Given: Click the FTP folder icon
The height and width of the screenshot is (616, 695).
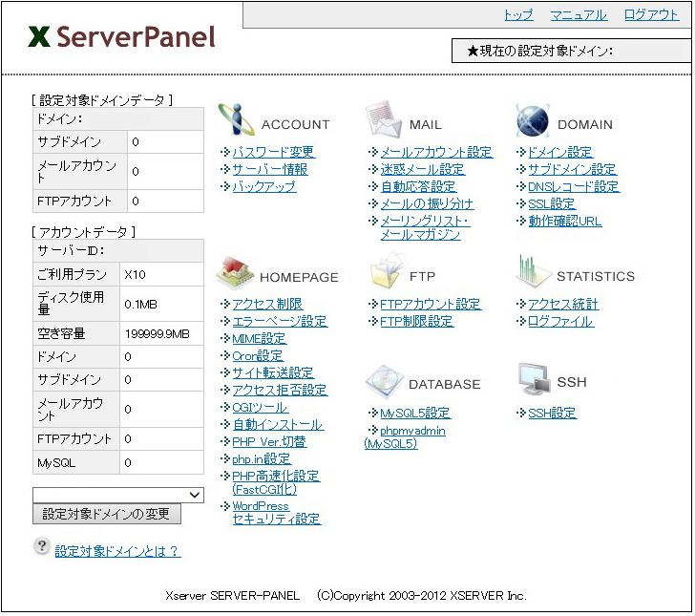Looking at the screenshot, I should [386, 273].
